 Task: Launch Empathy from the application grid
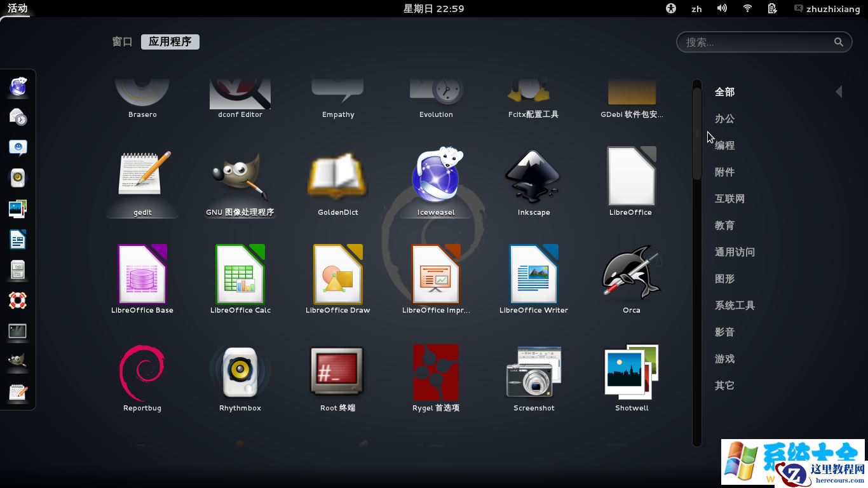(338, 100)
